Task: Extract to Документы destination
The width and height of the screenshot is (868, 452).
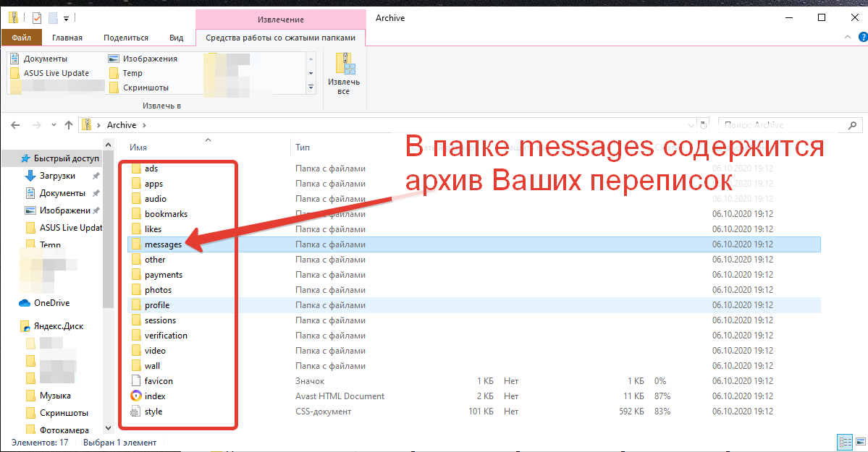Action: click(39, 59)
